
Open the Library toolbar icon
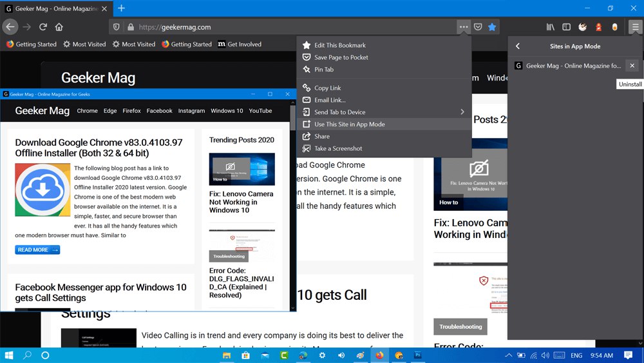point(551,27)
